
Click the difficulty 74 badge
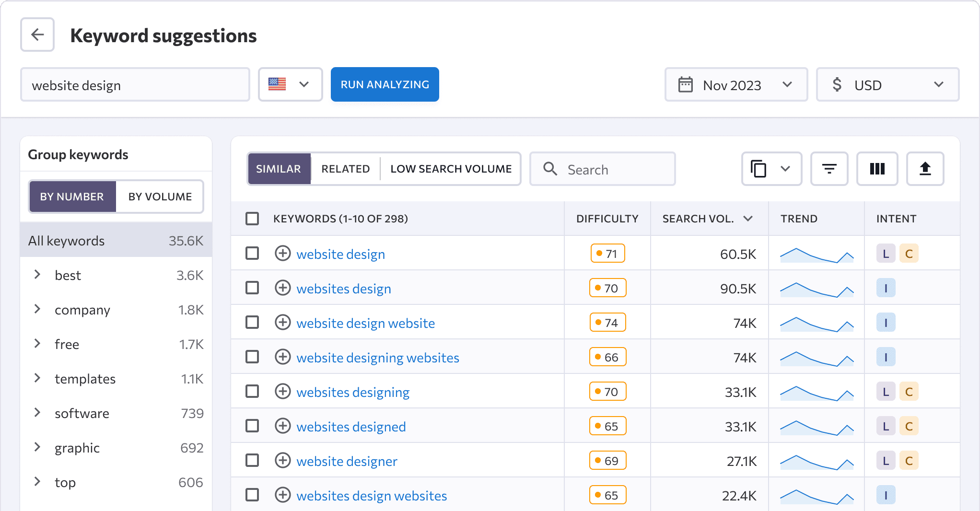tap(607, 323)
